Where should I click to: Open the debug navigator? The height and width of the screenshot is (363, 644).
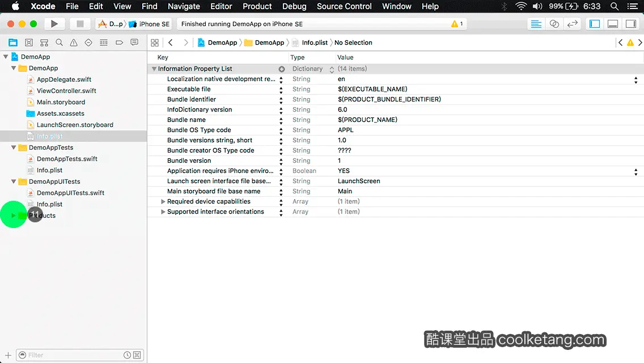click(104, 43)
